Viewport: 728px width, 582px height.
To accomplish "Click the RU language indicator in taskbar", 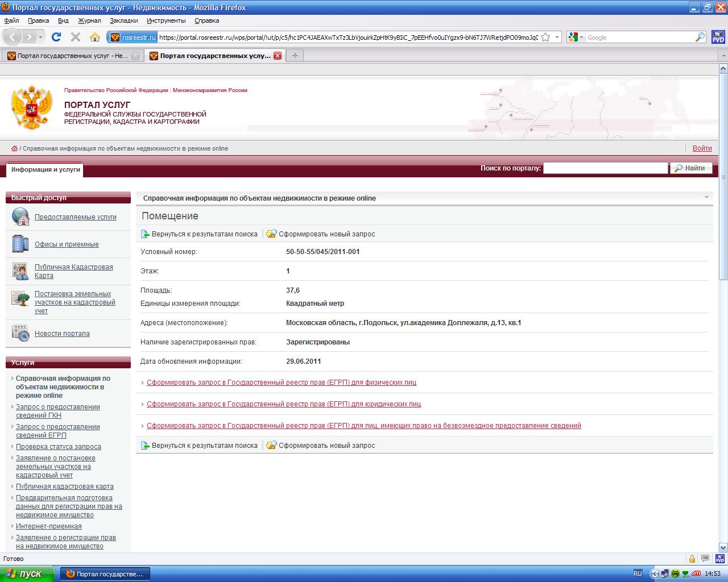I will tap(638, 573).
